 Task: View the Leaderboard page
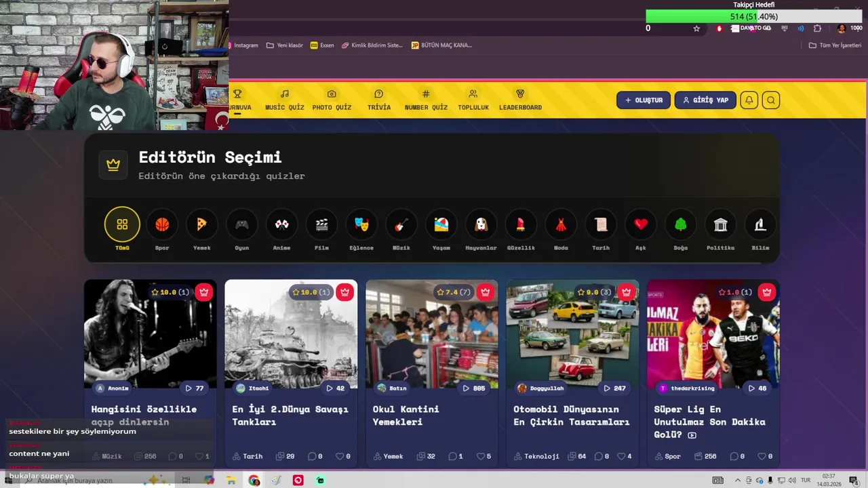click(520, 100)
